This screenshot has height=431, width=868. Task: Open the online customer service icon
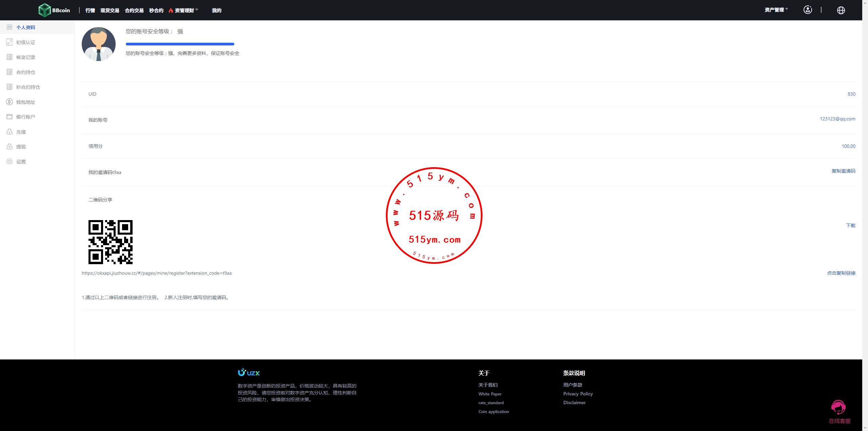(838, 407)
